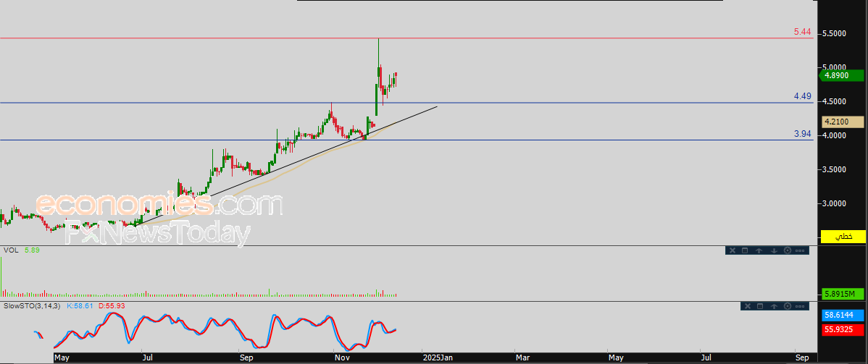Click the Jul date label after May
Screen dimensions: 868x364
point(147,358)
